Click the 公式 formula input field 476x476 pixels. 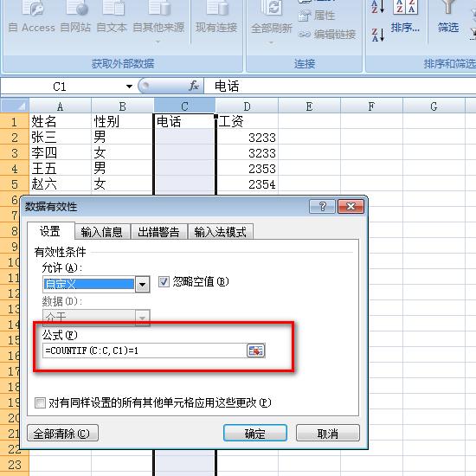pyautogui.click(x=145, y=351)
